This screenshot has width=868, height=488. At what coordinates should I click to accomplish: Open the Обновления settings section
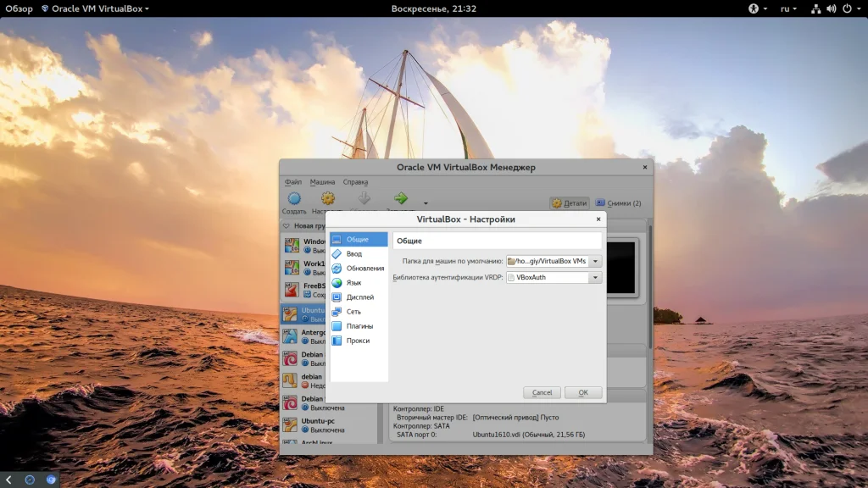click(364, 269)
